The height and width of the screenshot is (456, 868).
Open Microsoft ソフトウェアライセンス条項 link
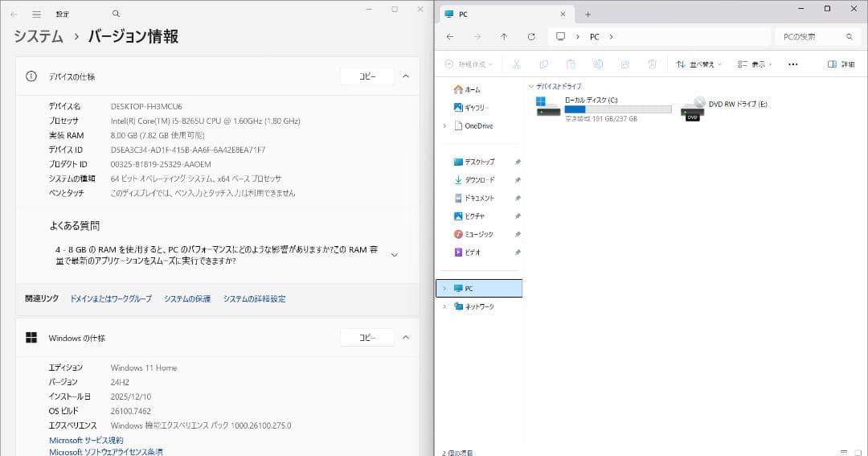106,452
